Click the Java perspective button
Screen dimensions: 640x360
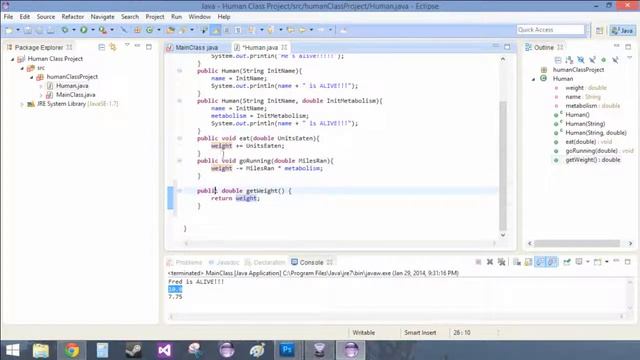622,30
